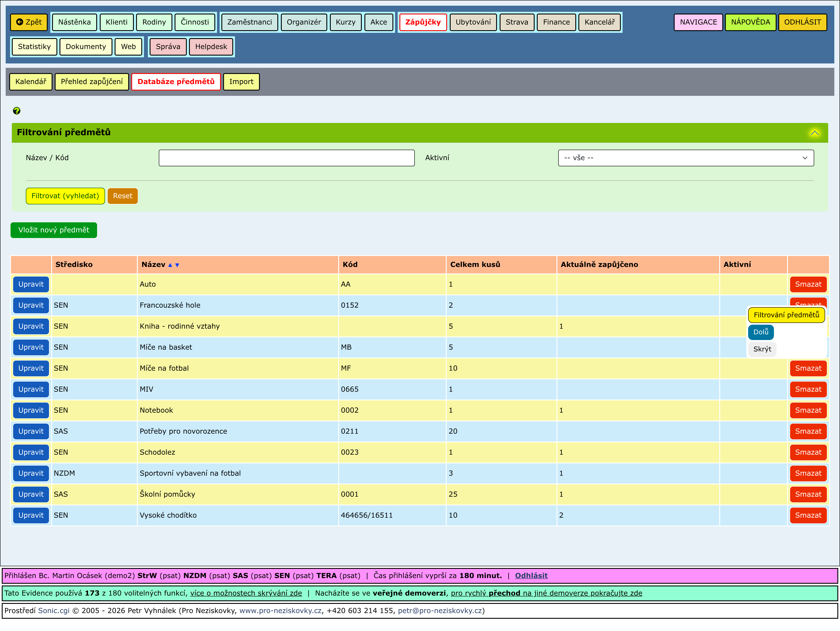The height and width of the screenshot is (631, 840).
Task: Open the Sonic.cgi footer link
Action: 54,610
